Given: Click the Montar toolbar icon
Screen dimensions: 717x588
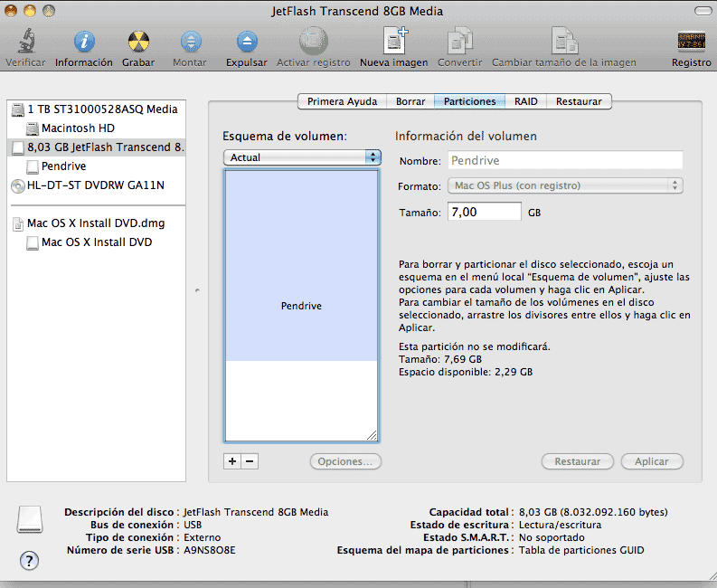Looking at the screenshot, I should 190,42.
